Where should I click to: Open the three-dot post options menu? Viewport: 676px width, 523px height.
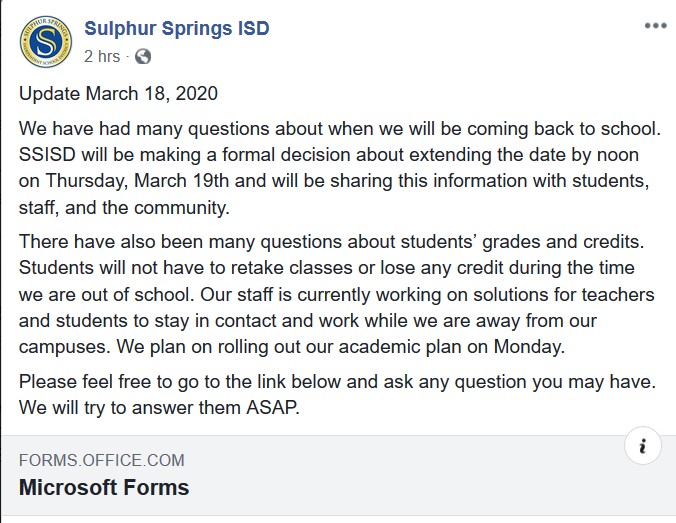click(x=655, y=26)
